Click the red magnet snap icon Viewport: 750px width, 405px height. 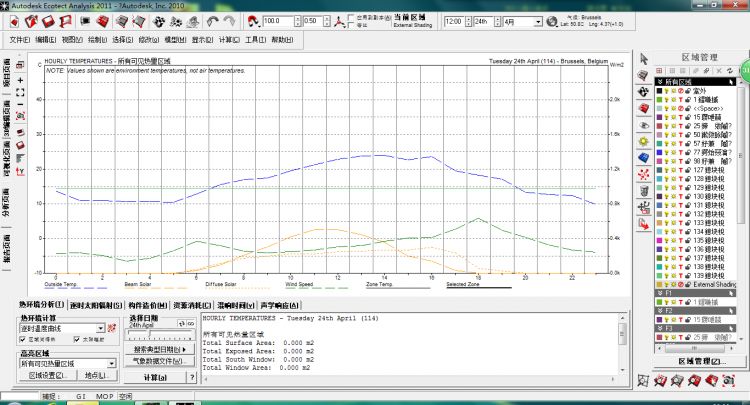[x=253, y=22]
